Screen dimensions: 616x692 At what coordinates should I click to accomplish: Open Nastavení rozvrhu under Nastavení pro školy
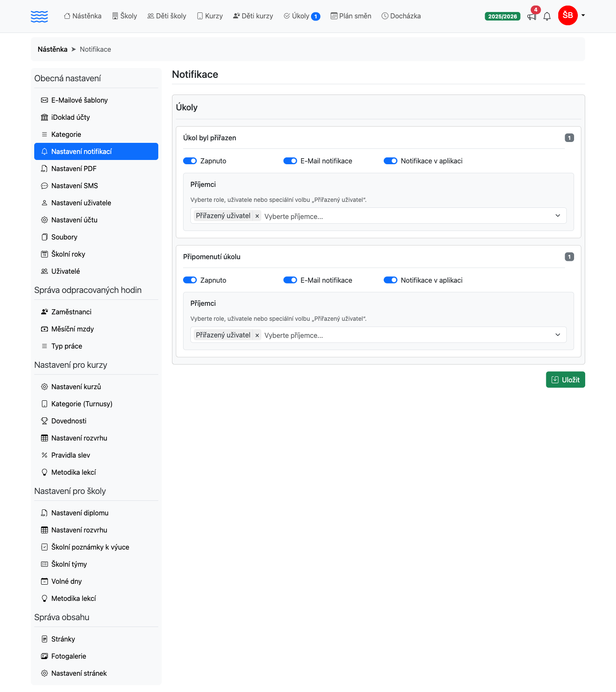coord(96,530)
